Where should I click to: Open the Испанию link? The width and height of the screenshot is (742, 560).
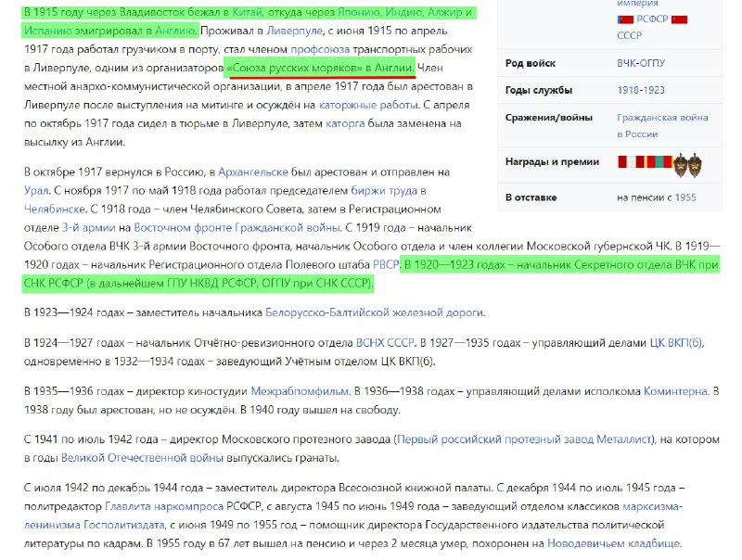[46, 31]
